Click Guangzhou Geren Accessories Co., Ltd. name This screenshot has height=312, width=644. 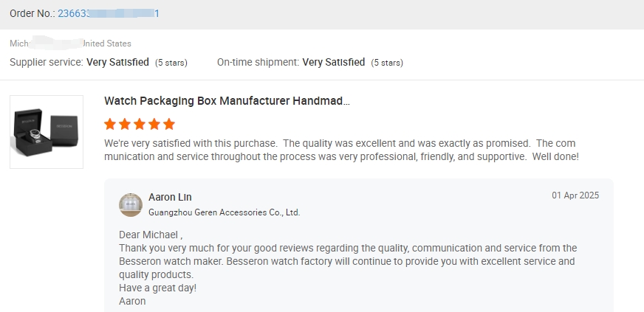(224, 212)
